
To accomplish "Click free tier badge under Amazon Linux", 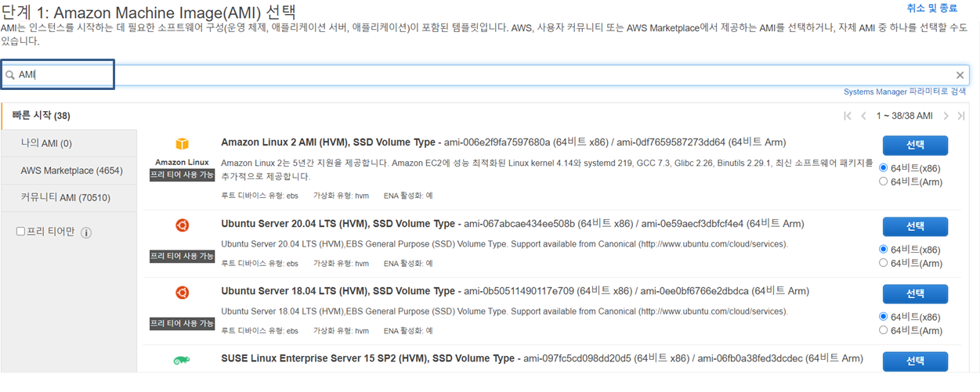I will [182, 175].
